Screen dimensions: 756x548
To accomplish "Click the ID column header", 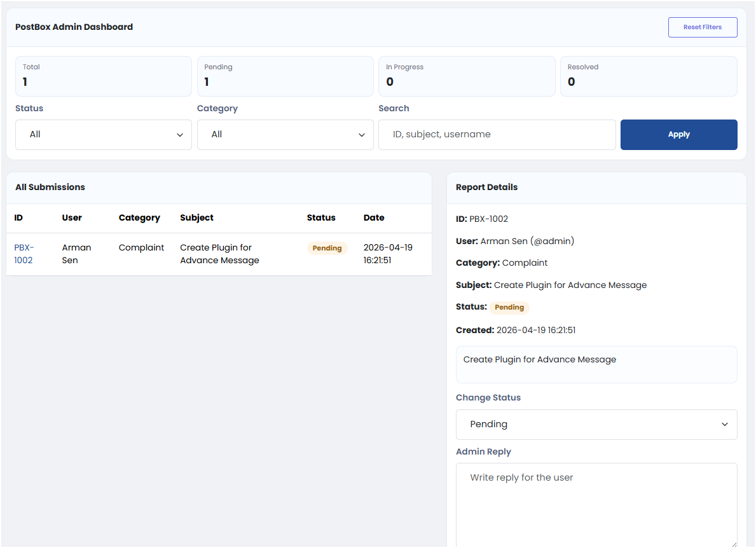I will [18, 217].
